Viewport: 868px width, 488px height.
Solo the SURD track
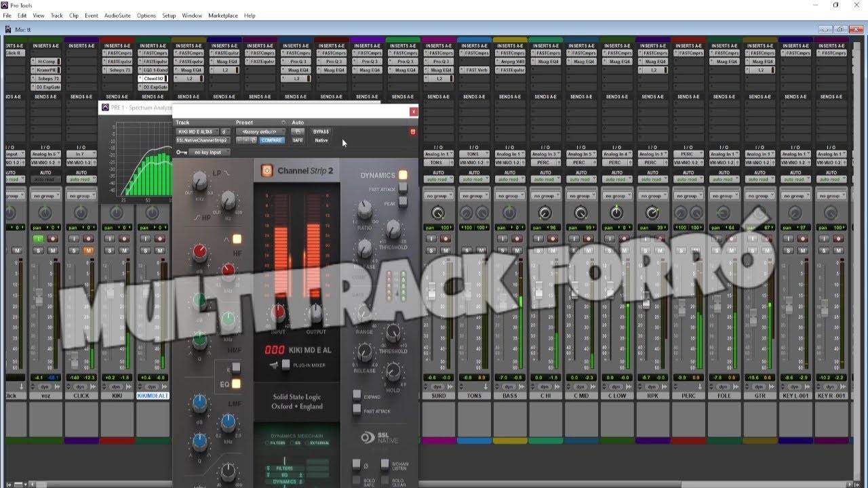tap(432, 251)
